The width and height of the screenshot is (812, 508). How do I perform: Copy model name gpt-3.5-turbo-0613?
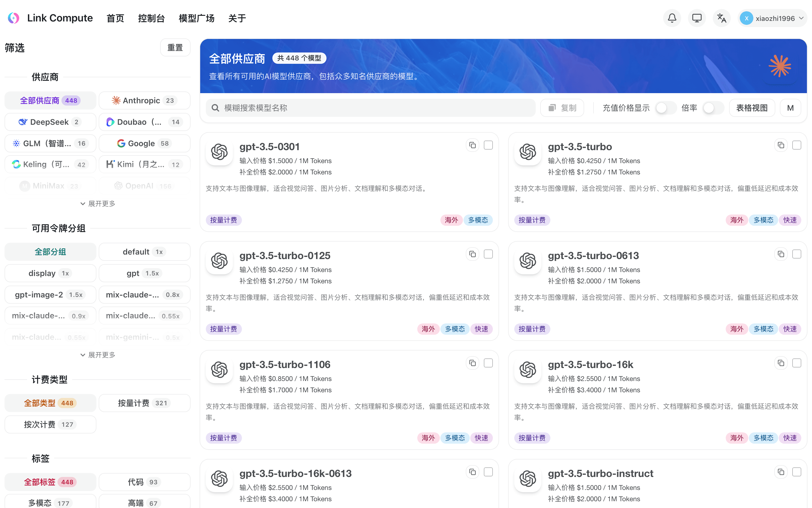(x=781, y=254)
